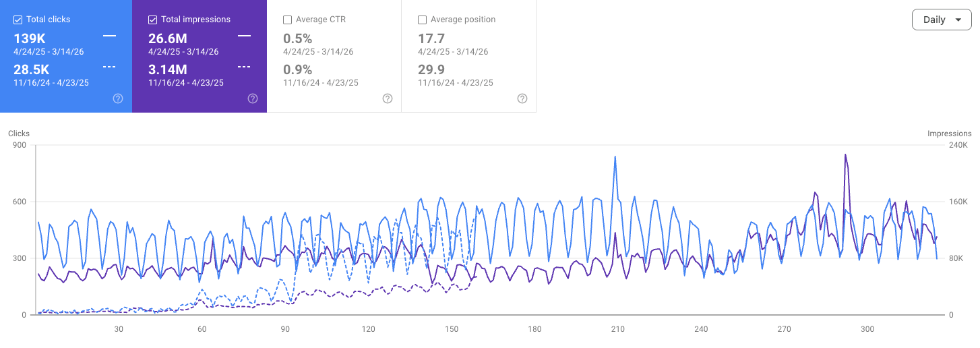
Task: Click solid line legend icon beside 139K
Action: 109,35
